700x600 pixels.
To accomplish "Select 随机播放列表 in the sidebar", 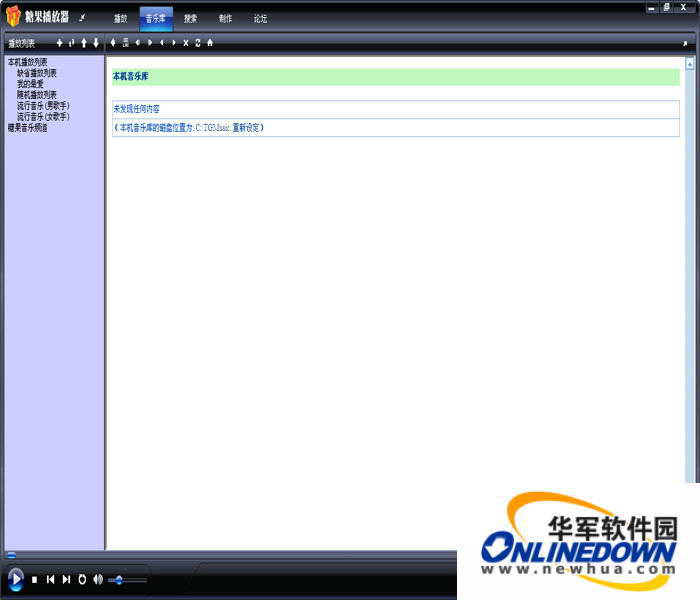I will coord(37,94).
